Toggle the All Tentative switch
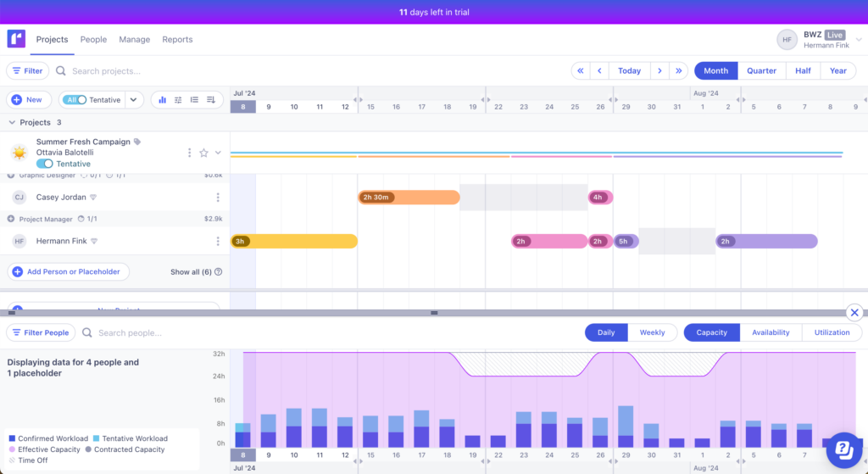The image size is (868, 474). point(75,100)
